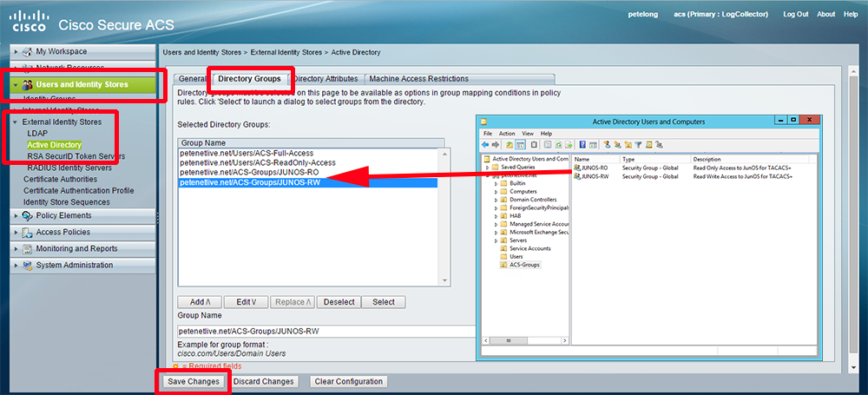Click the JUNOS-RO group icon in the AD list
This screenshot has width=868, height=395.
(577, 168)
